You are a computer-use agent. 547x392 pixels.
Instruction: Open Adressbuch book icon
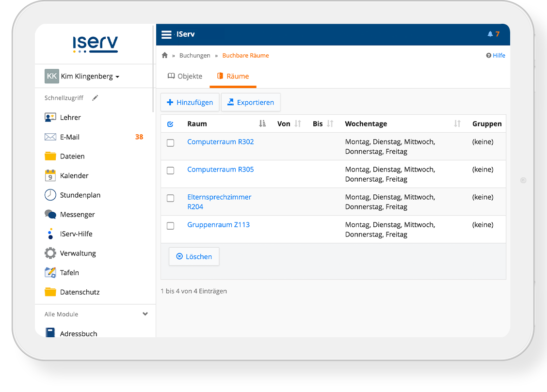50,332
